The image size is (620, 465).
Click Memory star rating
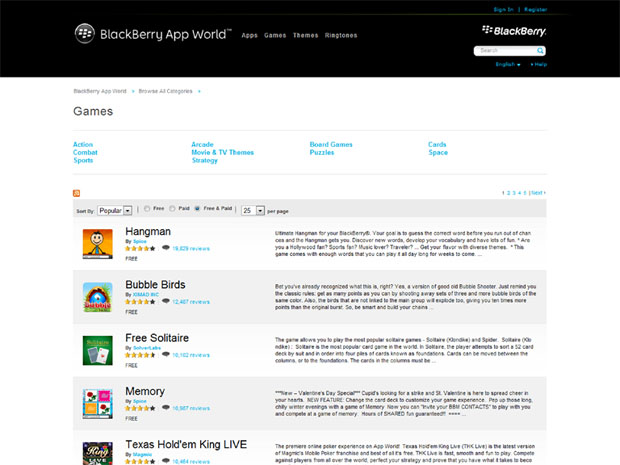point(140,408)
